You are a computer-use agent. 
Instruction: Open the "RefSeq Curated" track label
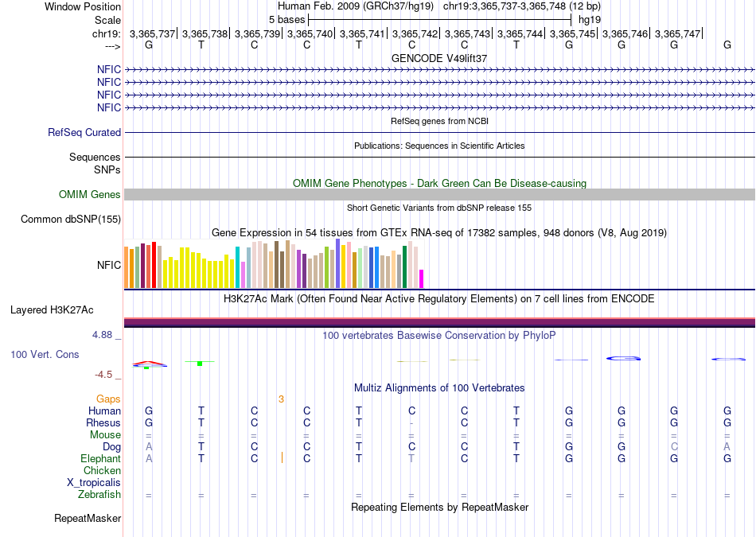tap(84, 132)
